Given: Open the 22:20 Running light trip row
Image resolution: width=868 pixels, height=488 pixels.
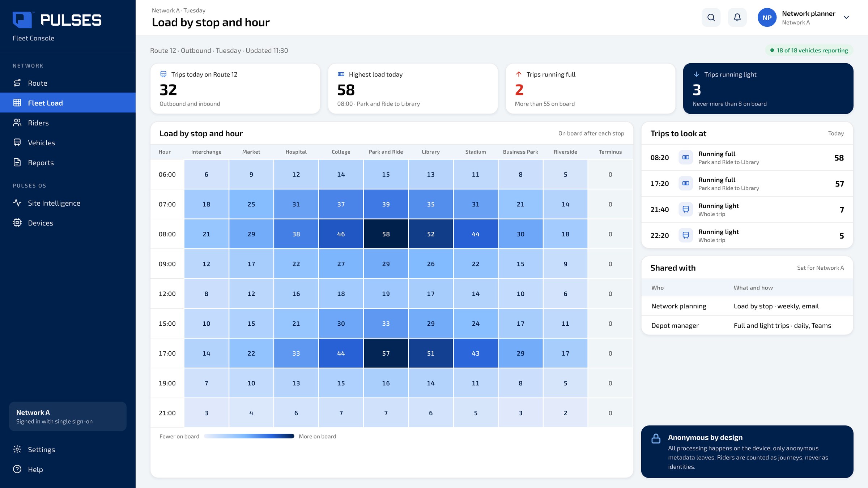Looking at the screenshot, I should click(747, 236).
